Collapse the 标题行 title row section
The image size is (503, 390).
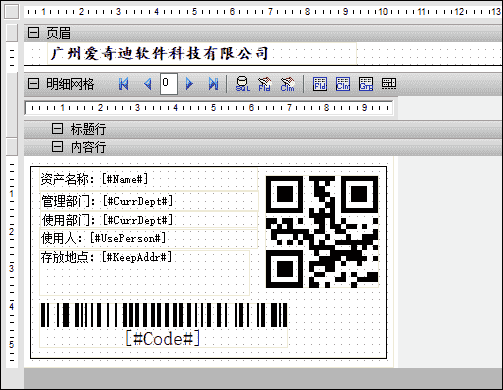[57, 128]
